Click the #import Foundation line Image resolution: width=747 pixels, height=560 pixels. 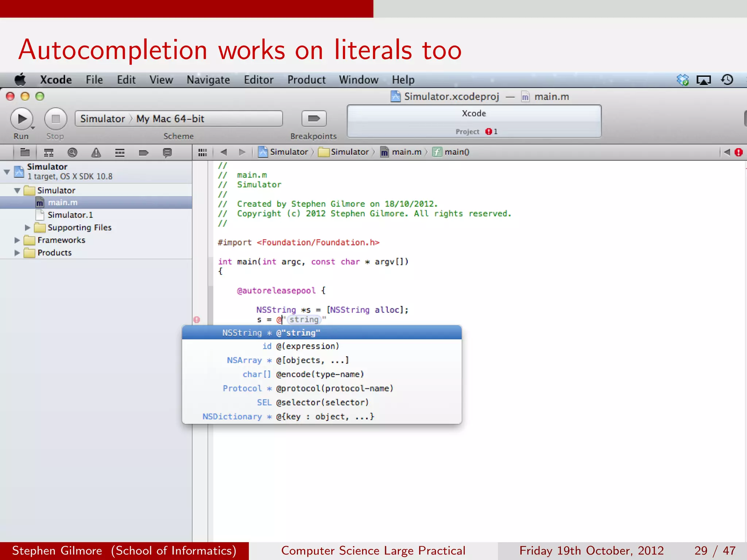click(298, 242)
